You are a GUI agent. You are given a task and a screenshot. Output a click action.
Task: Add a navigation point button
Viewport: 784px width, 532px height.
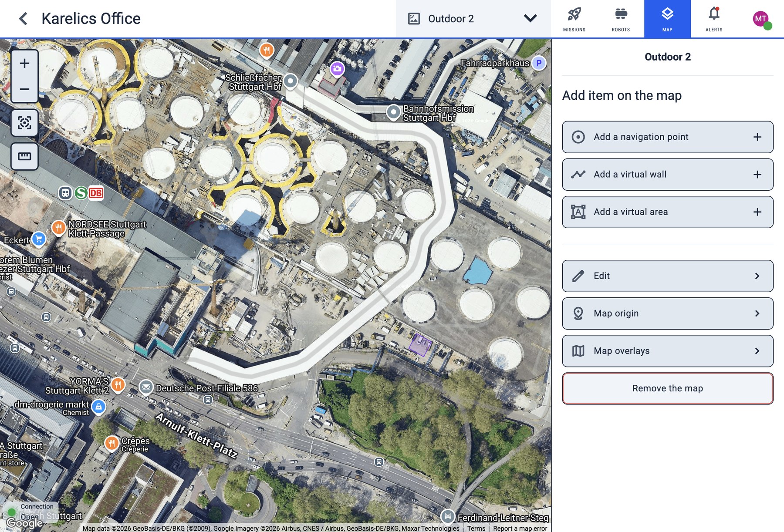pyautogui.click(x=667, y=137)
